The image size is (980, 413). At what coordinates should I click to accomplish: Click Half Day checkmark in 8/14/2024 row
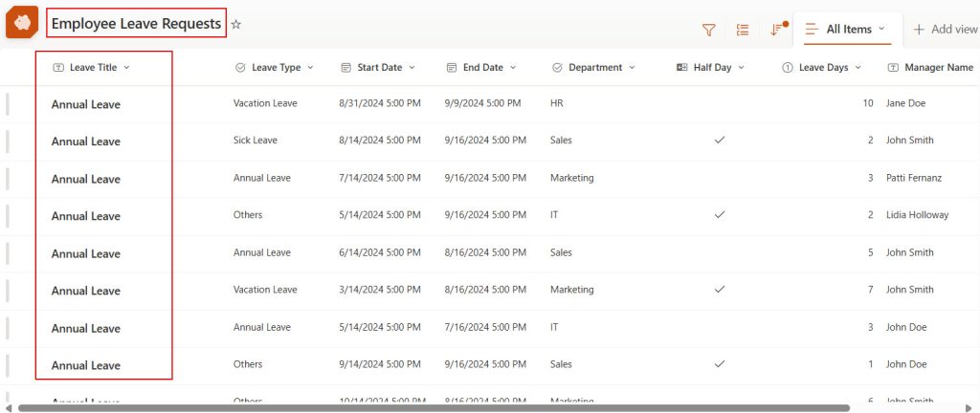tap(720, 141)
